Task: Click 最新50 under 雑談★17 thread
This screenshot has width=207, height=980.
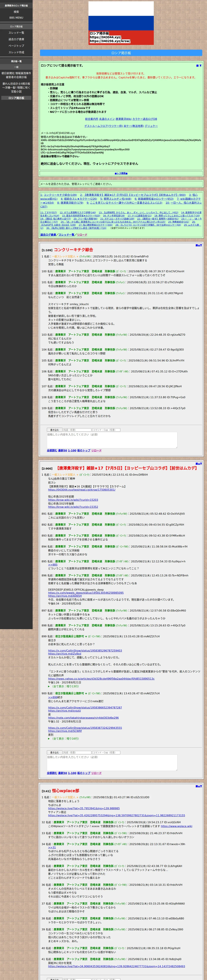Action: (62, 773)
